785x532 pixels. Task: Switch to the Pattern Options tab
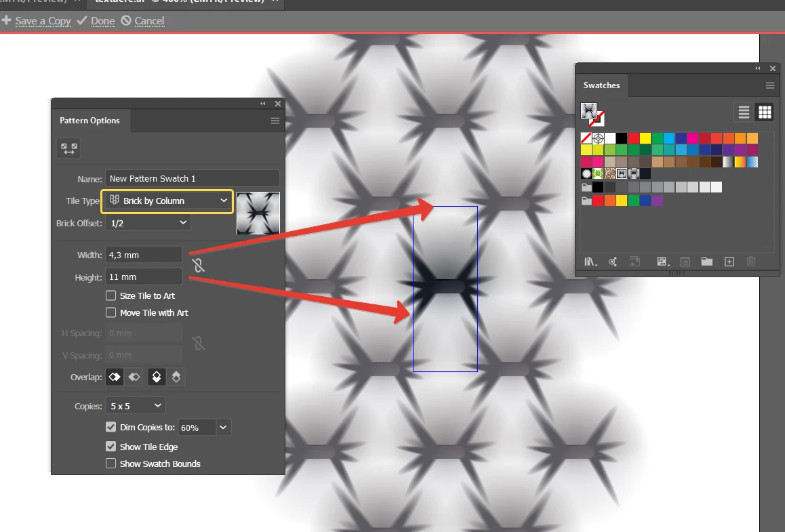tap(89, 121)
